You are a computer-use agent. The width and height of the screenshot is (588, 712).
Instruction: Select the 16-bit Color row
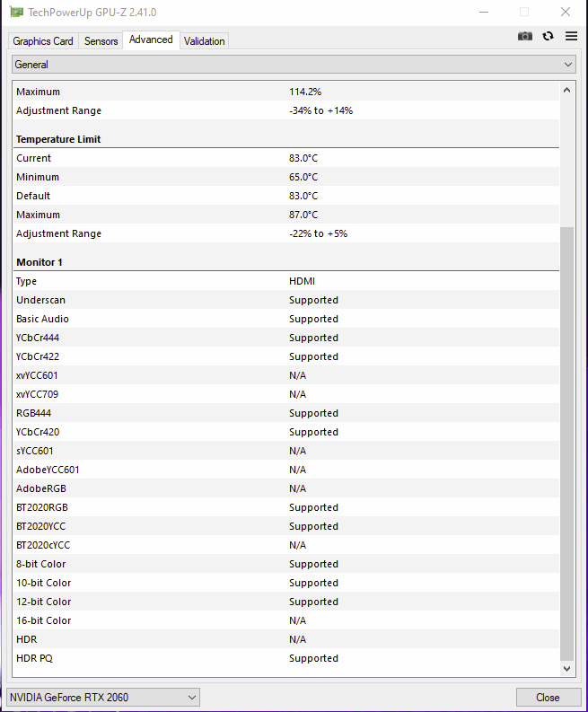286,620
